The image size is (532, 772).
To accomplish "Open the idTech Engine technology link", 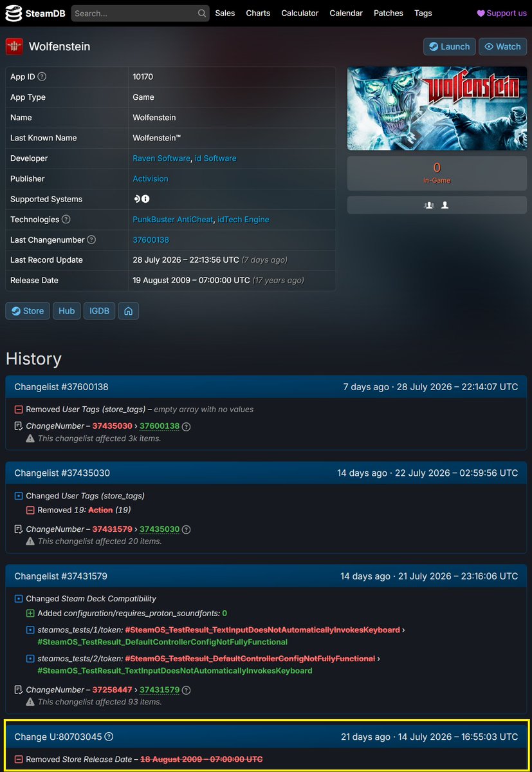I will 243,220.
